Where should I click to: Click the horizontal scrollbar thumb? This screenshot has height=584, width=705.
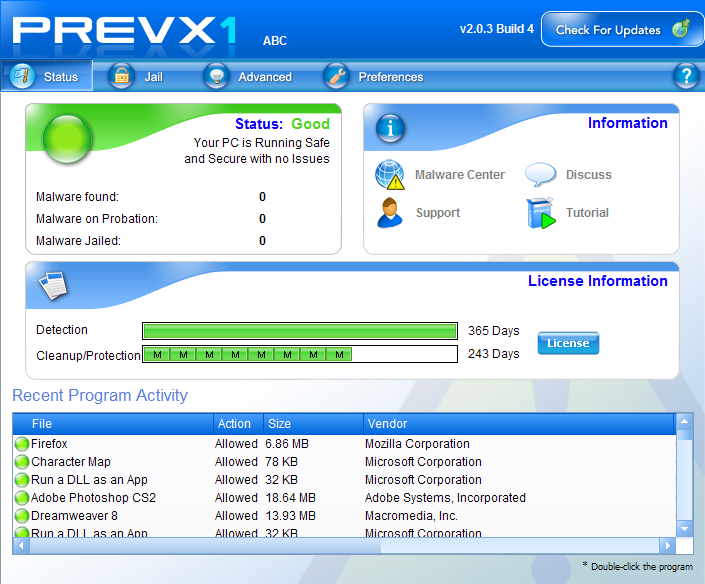(205, 546)
